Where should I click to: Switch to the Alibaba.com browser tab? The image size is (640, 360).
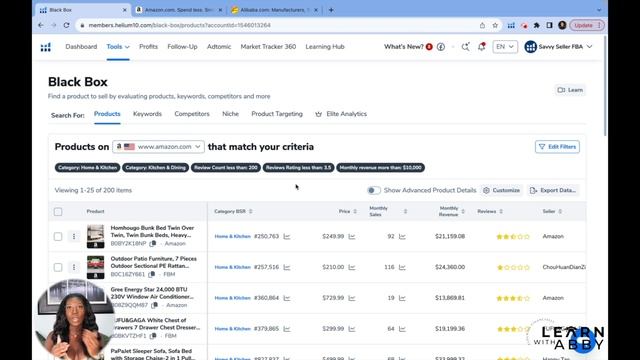point(274,10)
